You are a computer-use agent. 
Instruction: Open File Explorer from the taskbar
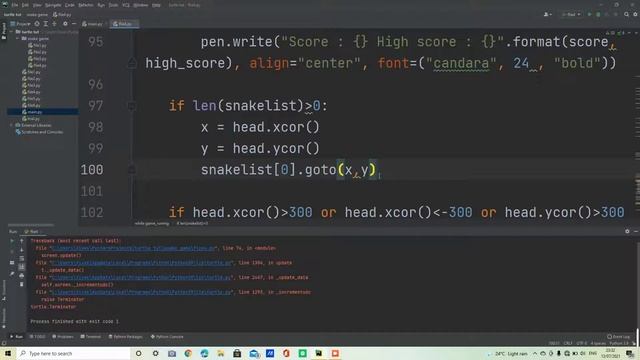[221, 353]
